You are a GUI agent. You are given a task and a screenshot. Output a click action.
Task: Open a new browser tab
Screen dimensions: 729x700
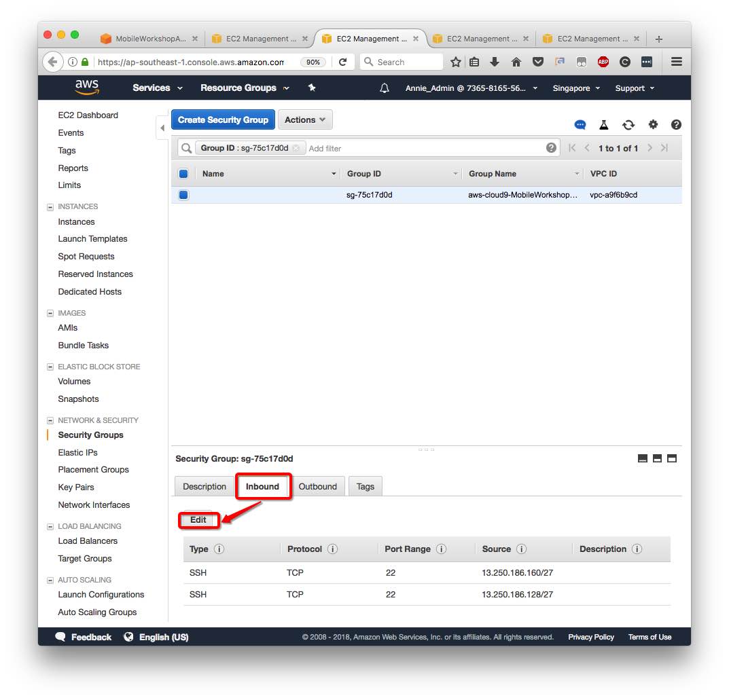pyautogui.click(x=658, y=39)
